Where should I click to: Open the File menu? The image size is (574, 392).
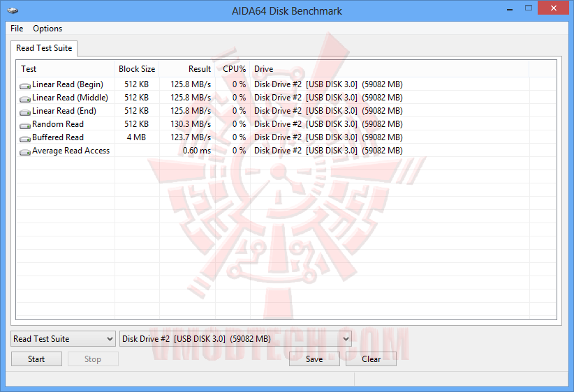click(17, 29)
